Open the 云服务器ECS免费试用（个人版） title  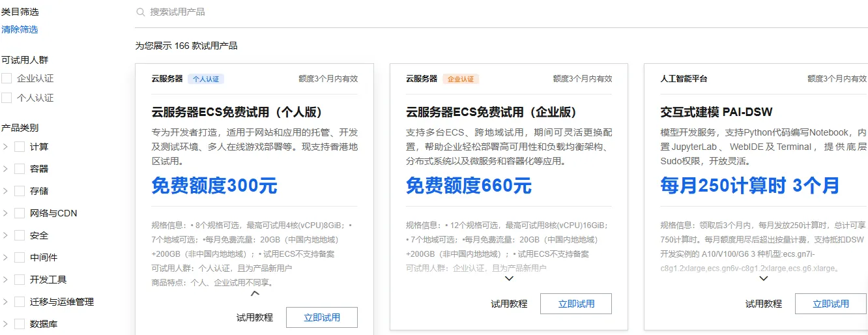(x=237, y=112)
